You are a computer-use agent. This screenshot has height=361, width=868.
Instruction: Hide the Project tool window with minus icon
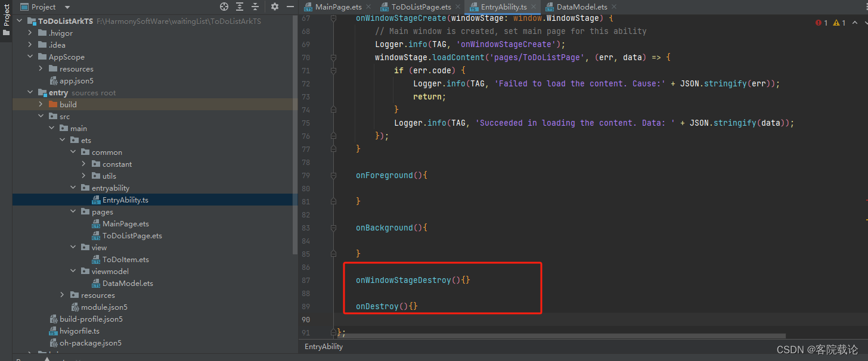coord(290,7)
